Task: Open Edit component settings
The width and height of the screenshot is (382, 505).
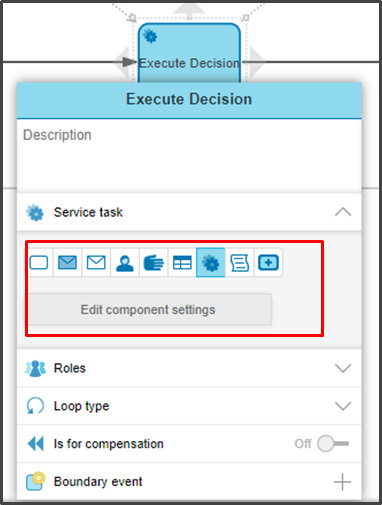Action: [x=150, y=310]
